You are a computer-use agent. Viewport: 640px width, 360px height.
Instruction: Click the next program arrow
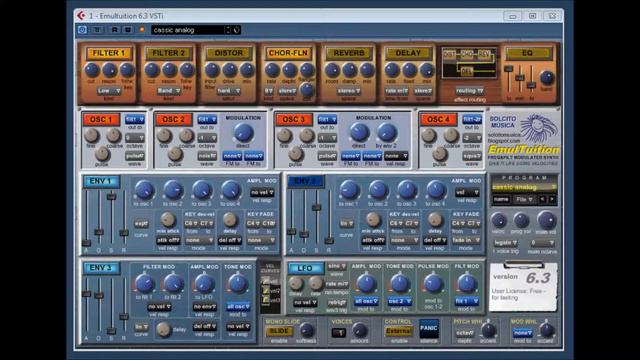pos(552,200)
